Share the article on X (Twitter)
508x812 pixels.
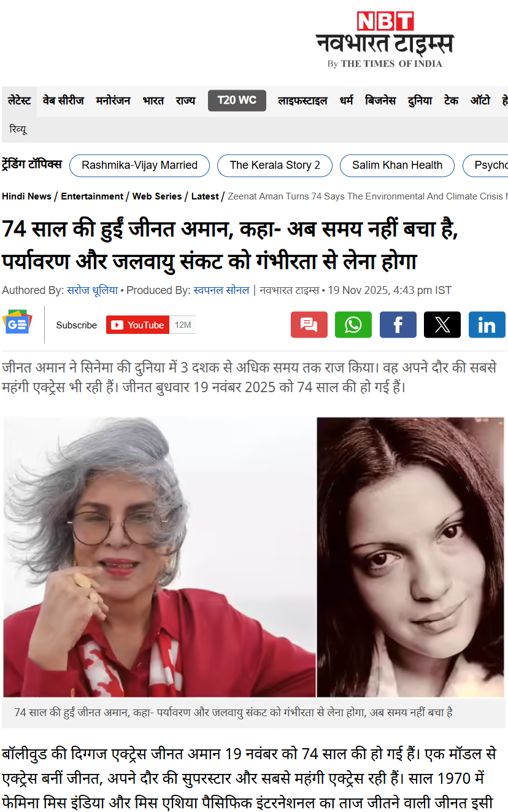pos(442,325)
